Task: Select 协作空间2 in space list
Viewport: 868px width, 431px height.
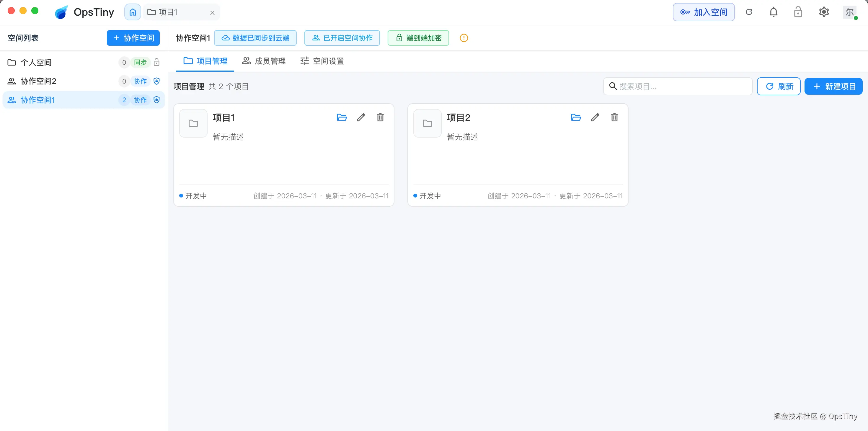Action: 38,81
